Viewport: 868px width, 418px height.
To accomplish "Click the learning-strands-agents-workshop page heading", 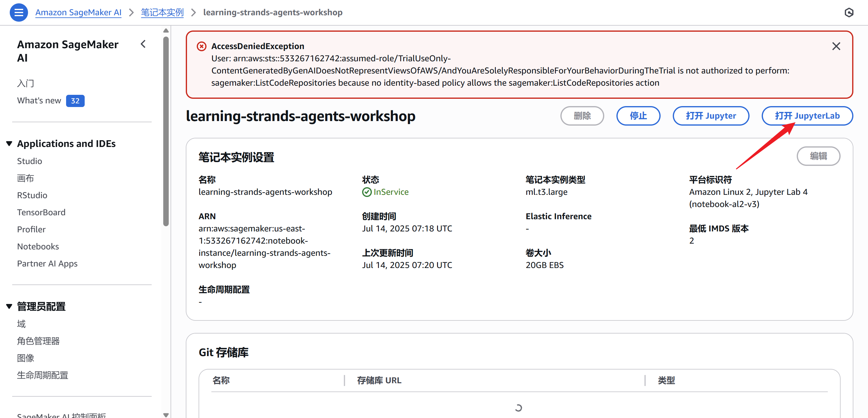I will (x=301, y=116).
